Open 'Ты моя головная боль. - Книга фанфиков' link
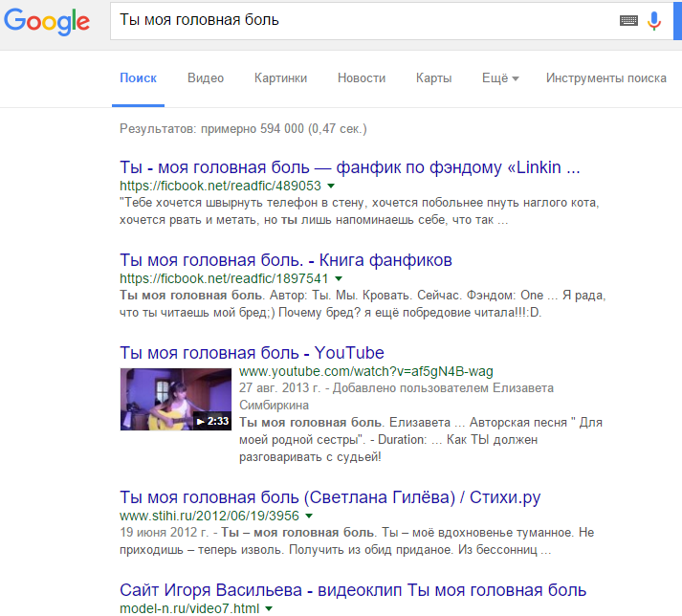Viewport: 682px width, 616px height. 286,260
